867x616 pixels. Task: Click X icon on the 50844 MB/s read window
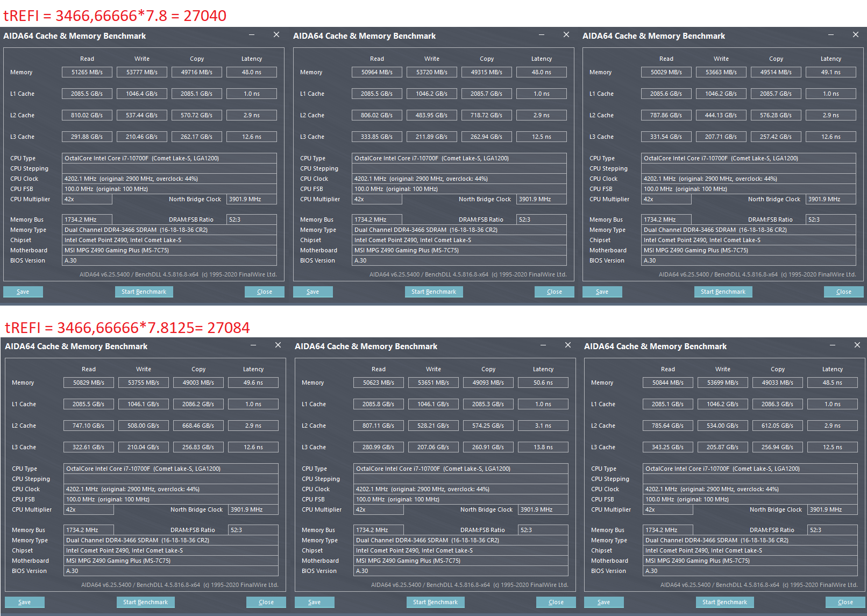[x=857, y=345]
